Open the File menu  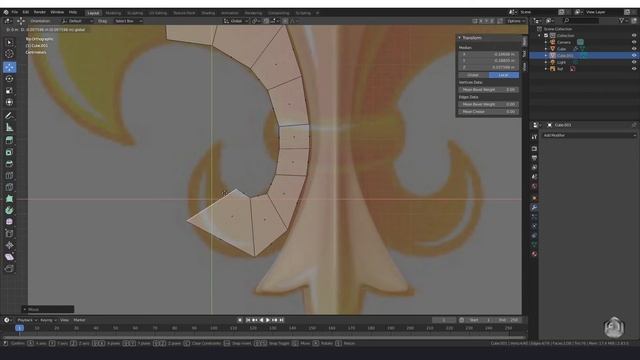pyautogui.click(x=15, y=12)
